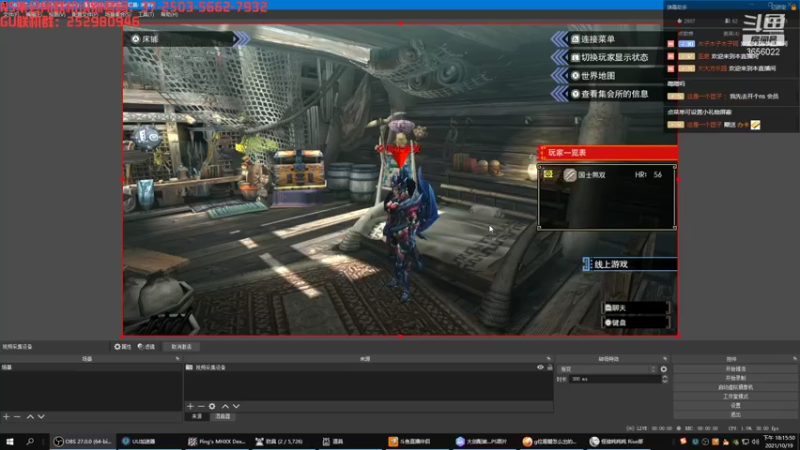Image resolution: width=800 pixels, height=450 pixels.
Task: Open source properties gear in Sources panel toolbar
Action: (x=212, y=406)
